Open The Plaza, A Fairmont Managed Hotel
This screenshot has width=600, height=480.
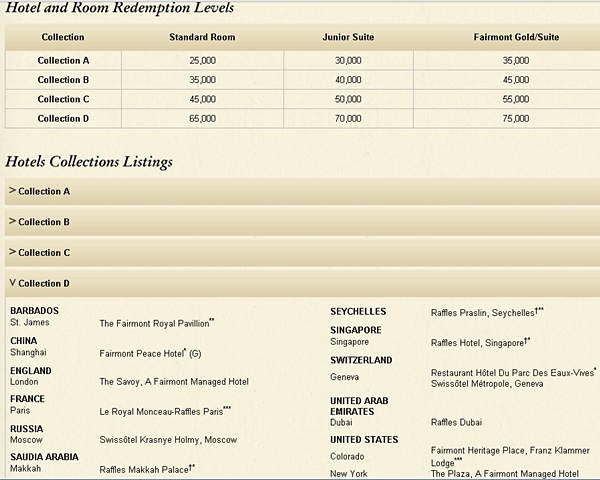[x=505, y=474]
